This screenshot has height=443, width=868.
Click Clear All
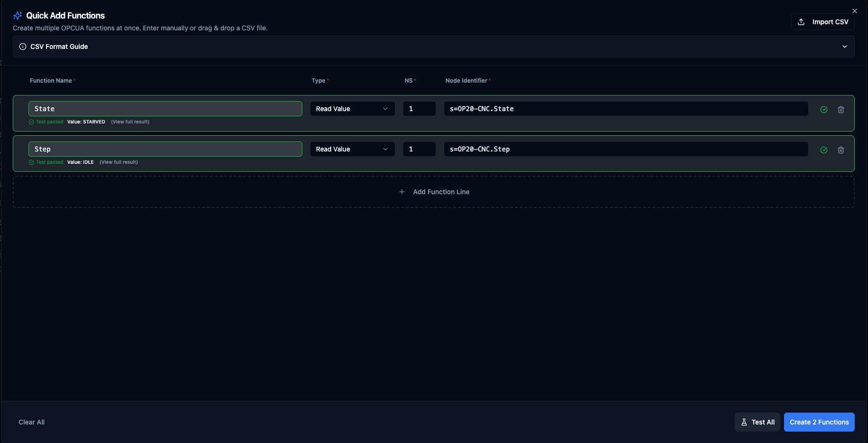31,422
